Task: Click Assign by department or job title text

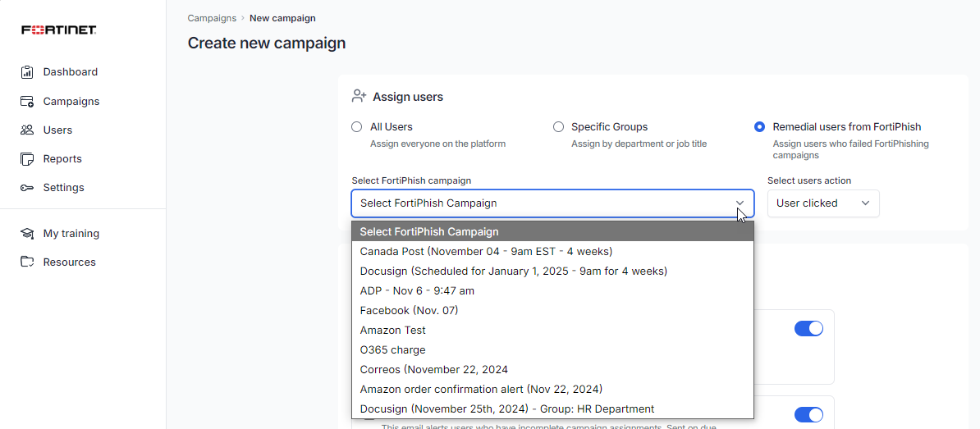Action: click(639, 144)
